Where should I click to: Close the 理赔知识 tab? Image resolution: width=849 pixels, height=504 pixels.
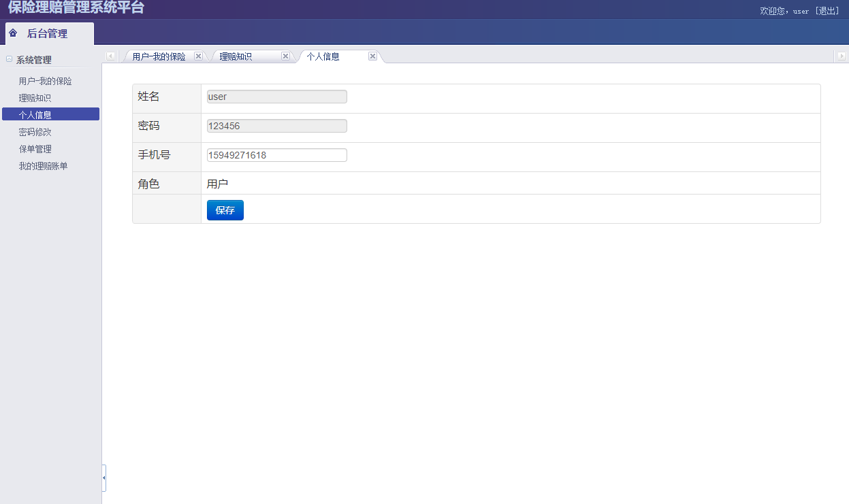(285, 56)
